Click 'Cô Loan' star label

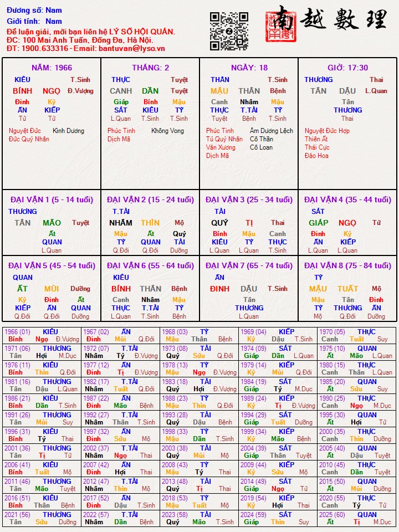click(x=261, y=147)
